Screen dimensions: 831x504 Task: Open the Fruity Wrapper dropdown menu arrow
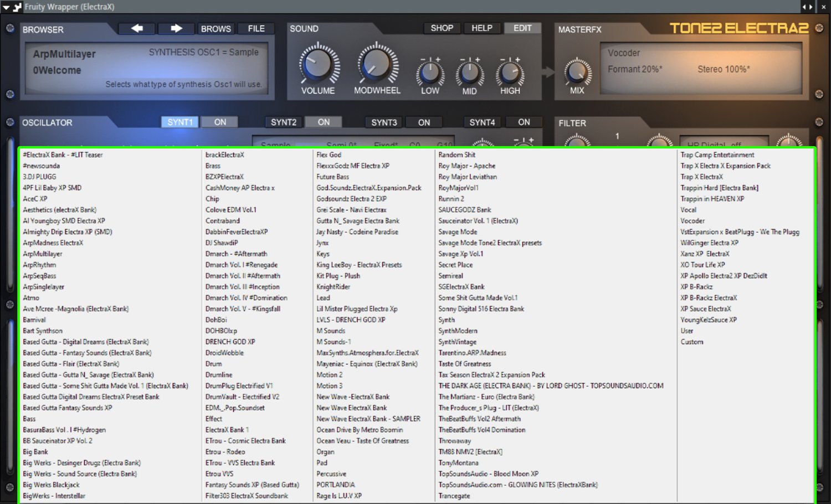6,7
